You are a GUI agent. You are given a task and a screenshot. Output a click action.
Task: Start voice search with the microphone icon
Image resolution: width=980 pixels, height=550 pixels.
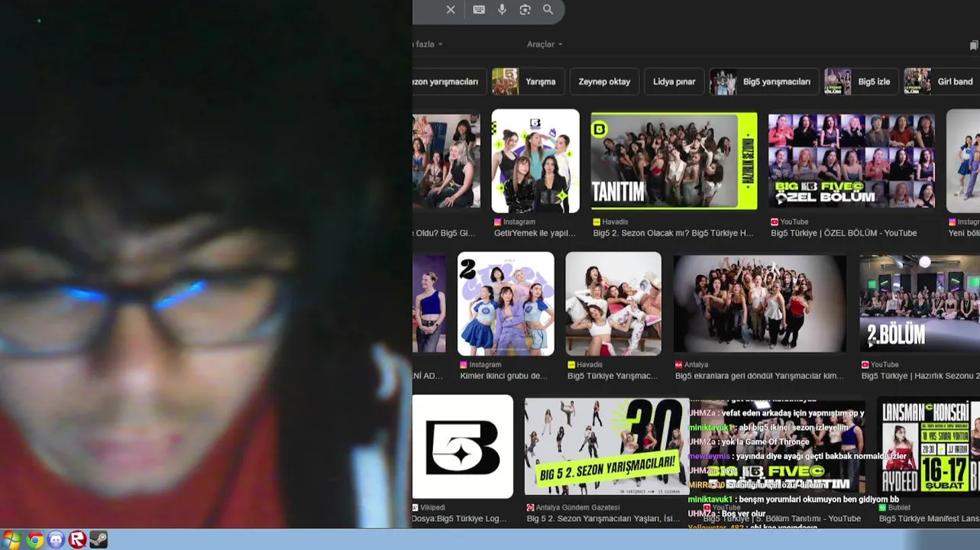point(502,10)
